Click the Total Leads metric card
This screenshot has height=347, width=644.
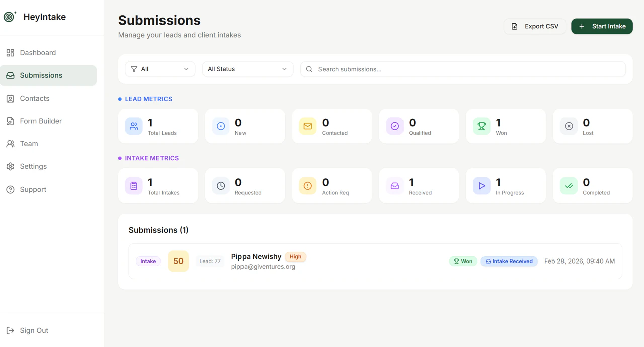[158, 126]
